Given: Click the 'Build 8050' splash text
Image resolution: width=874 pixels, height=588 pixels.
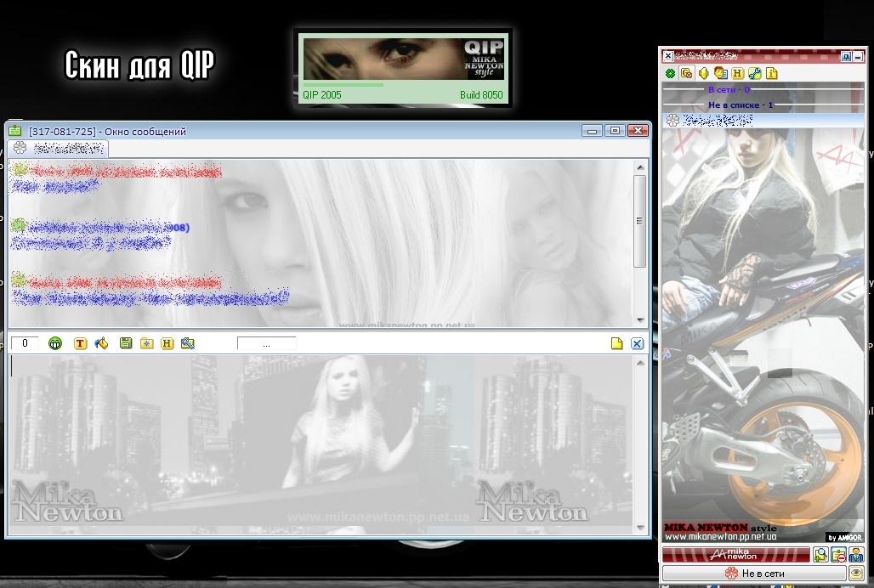Looking at the screenshot, I should [x=481, y=94].
